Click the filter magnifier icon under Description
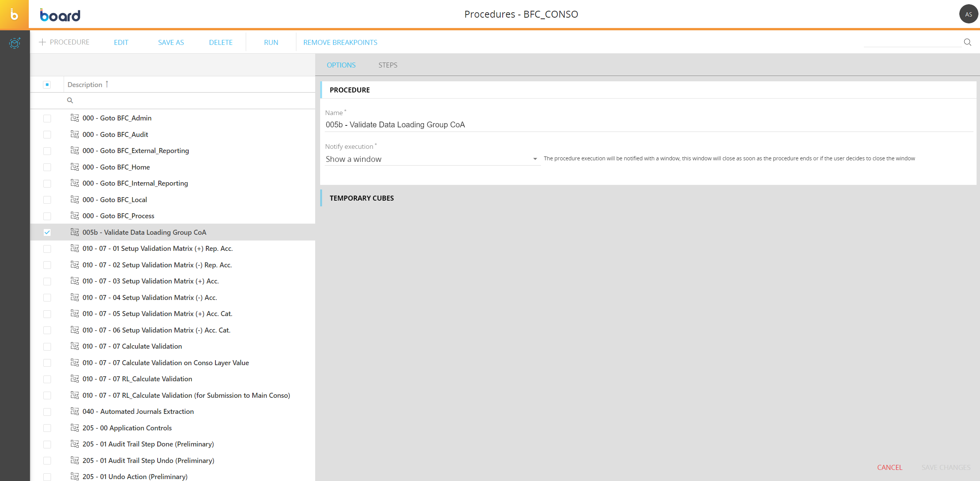 click(70, 100)
